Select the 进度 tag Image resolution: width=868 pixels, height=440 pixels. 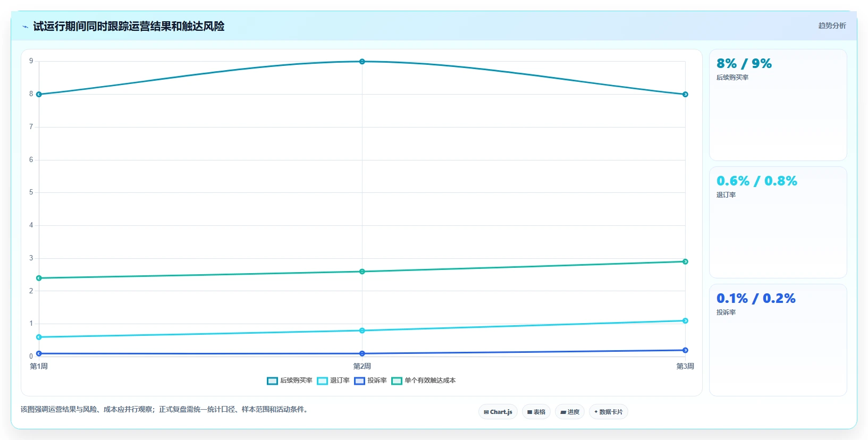(x=570, y=412)
